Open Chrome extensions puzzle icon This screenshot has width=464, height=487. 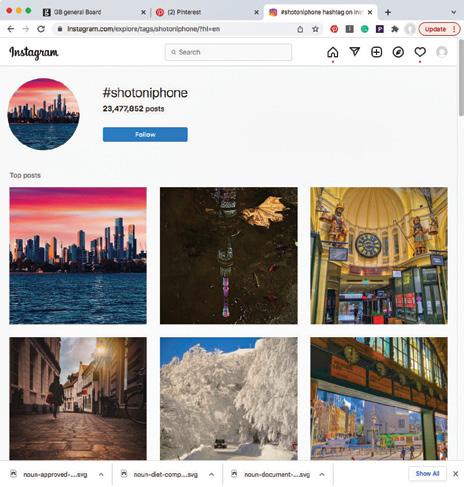(x=395, y=29)
